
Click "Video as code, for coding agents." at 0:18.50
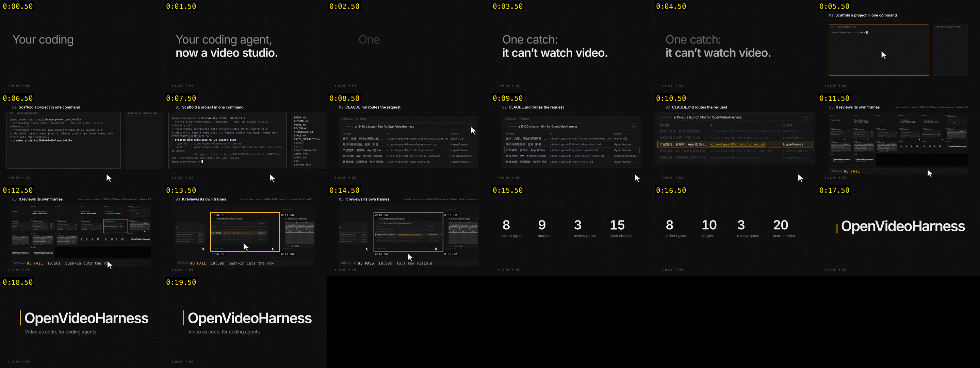tap(61, 332)
